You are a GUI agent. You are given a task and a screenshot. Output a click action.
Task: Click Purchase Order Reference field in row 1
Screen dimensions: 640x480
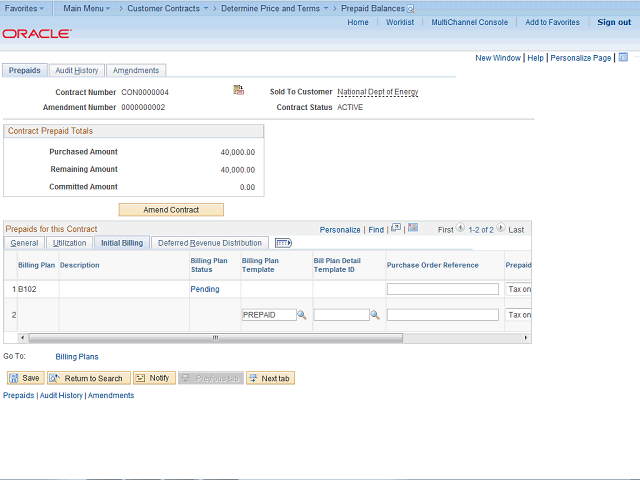[x=443, y=289]
